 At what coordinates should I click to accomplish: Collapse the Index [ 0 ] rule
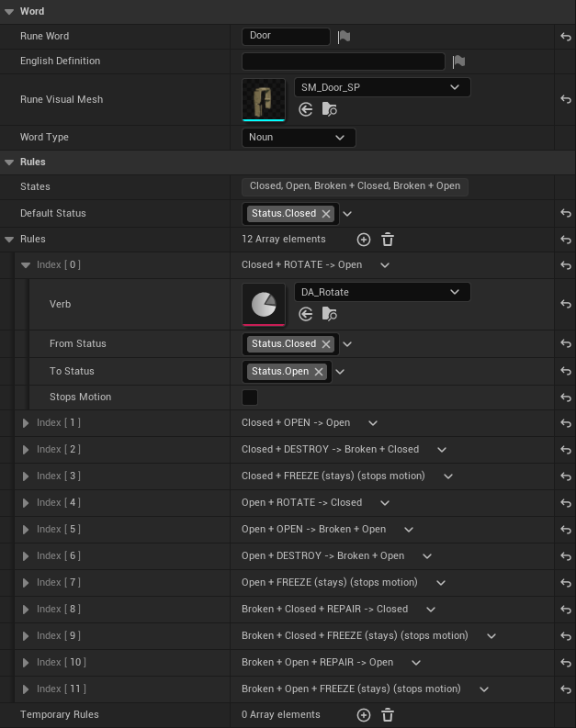pyautogui.click(x=26, y=265)
